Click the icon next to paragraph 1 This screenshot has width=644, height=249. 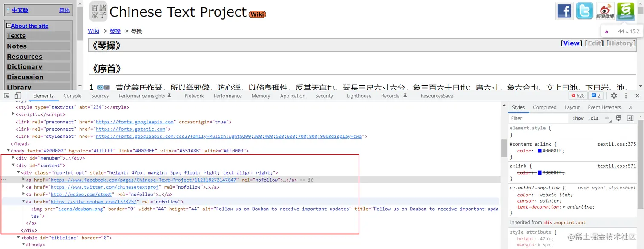pyautogui.click(x=103, y=87)
